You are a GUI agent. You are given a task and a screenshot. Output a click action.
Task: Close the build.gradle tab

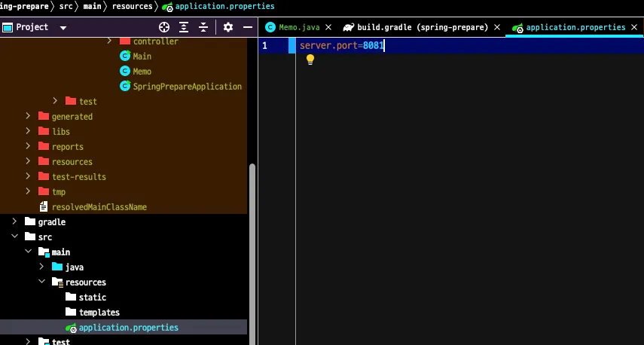497,28
